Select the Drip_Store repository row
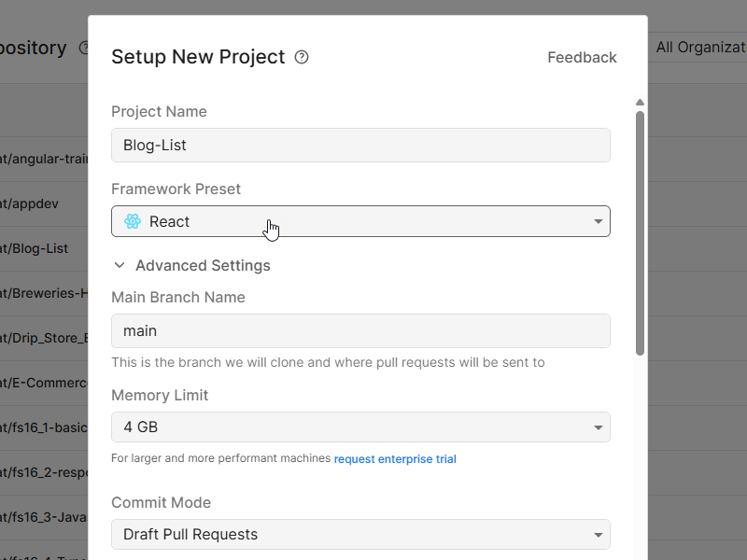The height and width of the screenshot is (560, 747). 44,338
